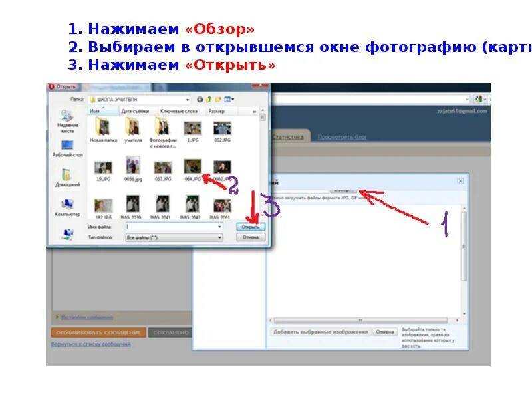Open the Папка folder dropdown
532x399 pixels.
click(x=188, y=100)
